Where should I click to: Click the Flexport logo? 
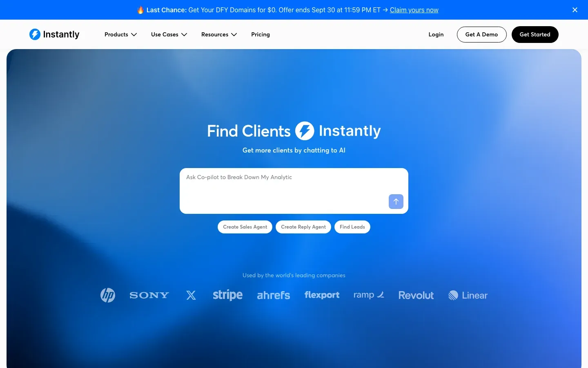tap(322, 295)
